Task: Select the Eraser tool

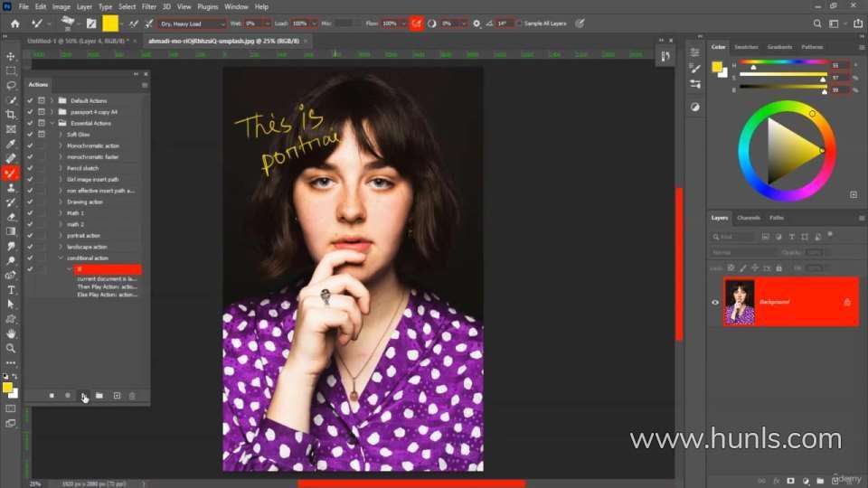Action: point(11,217)
